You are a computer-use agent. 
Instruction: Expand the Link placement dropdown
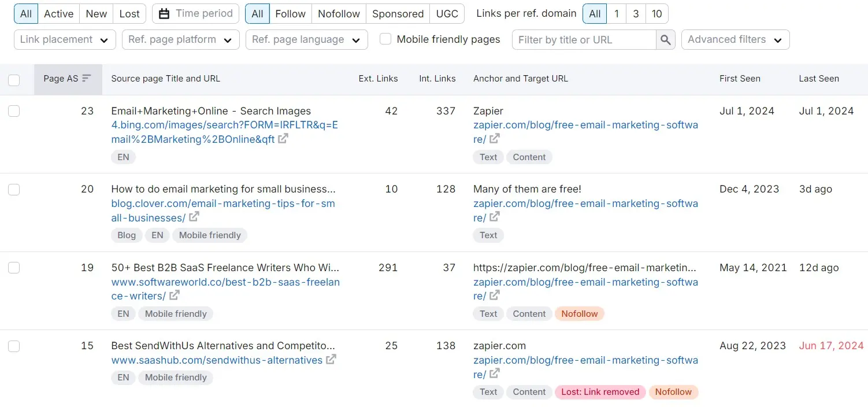click(x=64, y=39)
